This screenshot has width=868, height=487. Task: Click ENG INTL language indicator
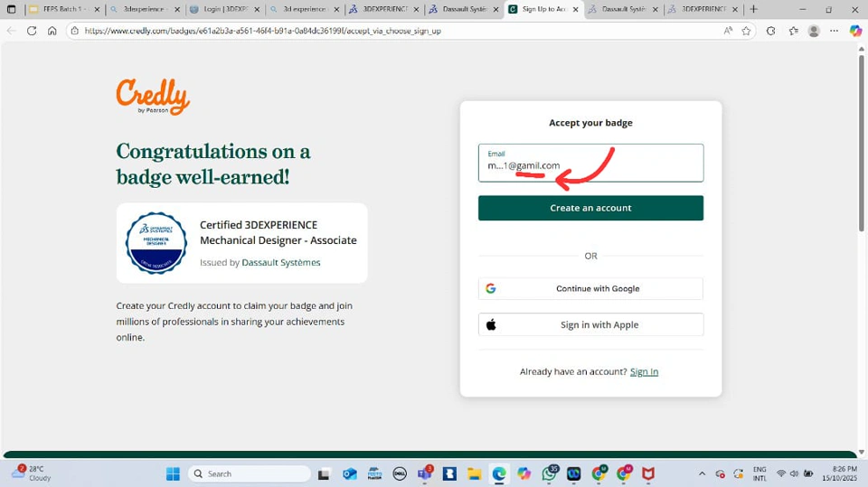click(x=759, y=473)
